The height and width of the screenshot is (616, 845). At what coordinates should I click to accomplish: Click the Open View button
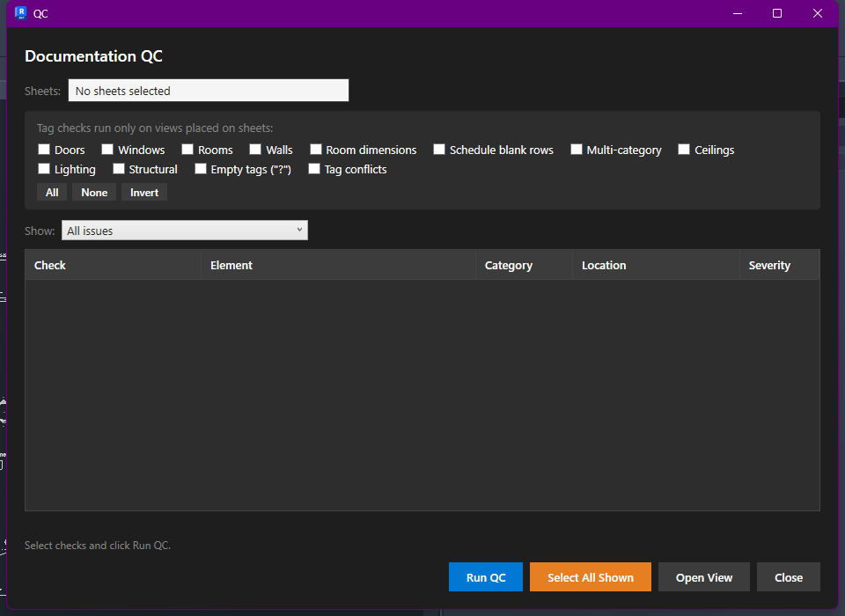point(704,577)
